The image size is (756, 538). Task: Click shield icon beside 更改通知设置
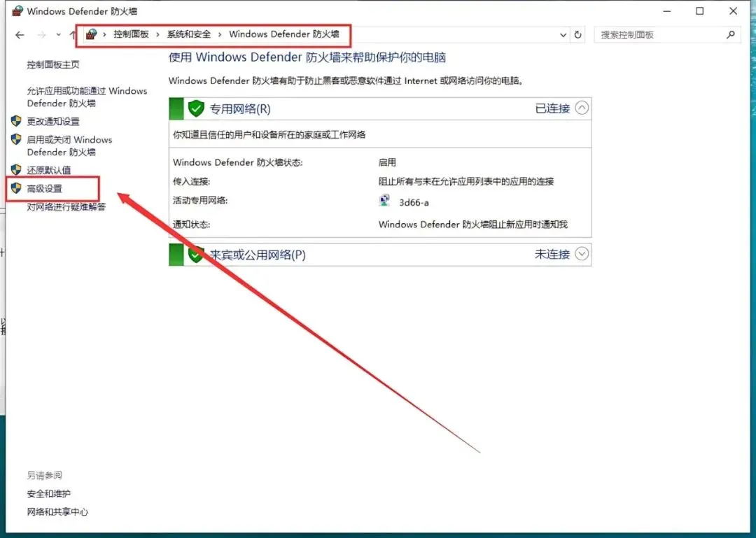pos(16,121)
